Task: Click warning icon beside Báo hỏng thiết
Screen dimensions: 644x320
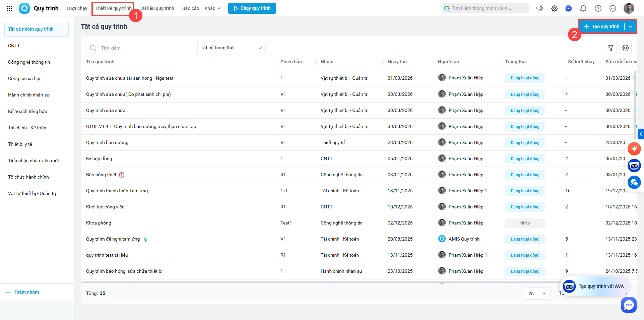Action: [122, 175]
